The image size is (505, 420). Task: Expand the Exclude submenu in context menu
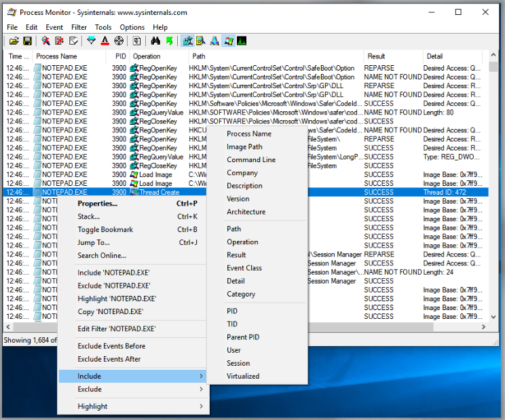tap(132, 389)
